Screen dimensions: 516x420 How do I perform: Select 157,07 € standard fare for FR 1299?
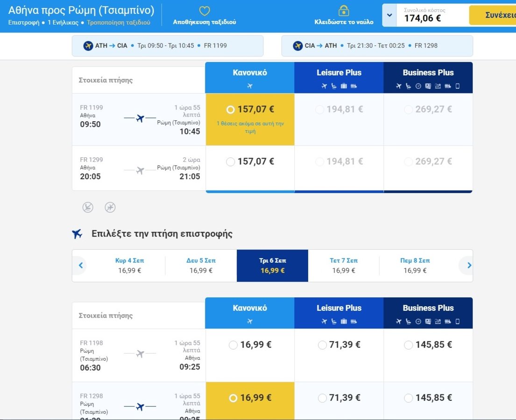click(230, 162)
